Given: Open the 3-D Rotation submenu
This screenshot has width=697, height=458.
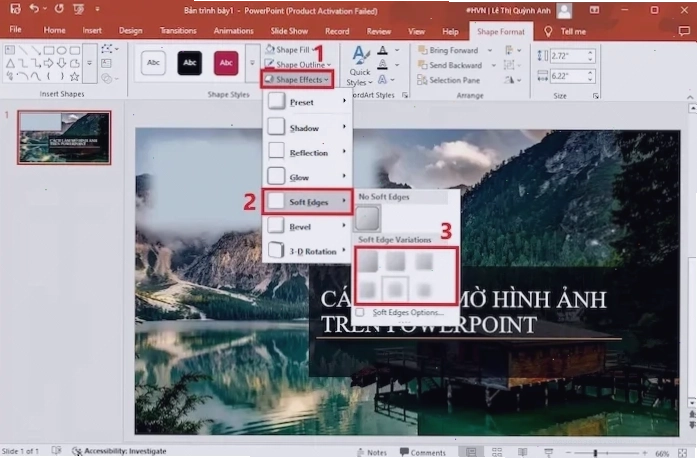Looking at the screenshot, I should [x=307, y=251].
